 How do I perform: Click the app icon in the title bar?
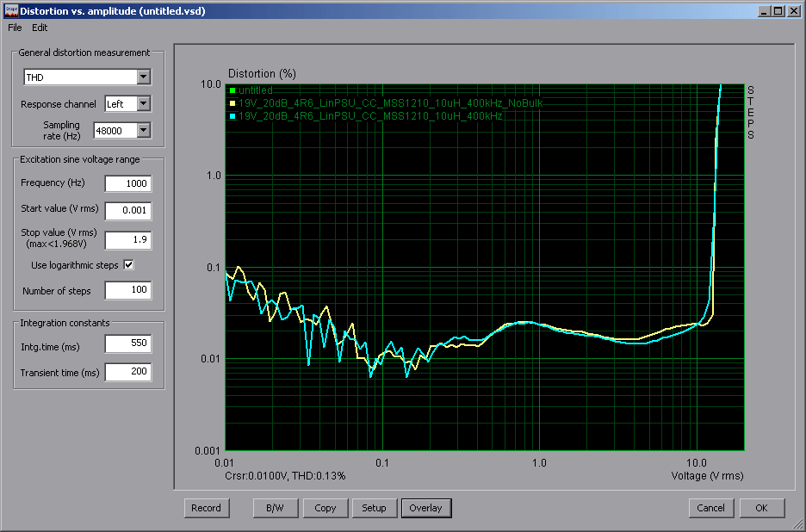coord(9,10)
